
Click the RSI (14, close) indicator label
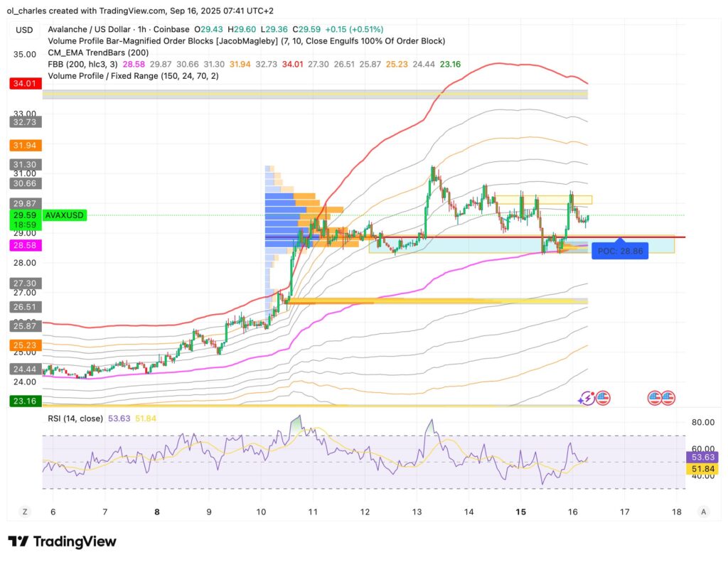(x=75, y=418)
